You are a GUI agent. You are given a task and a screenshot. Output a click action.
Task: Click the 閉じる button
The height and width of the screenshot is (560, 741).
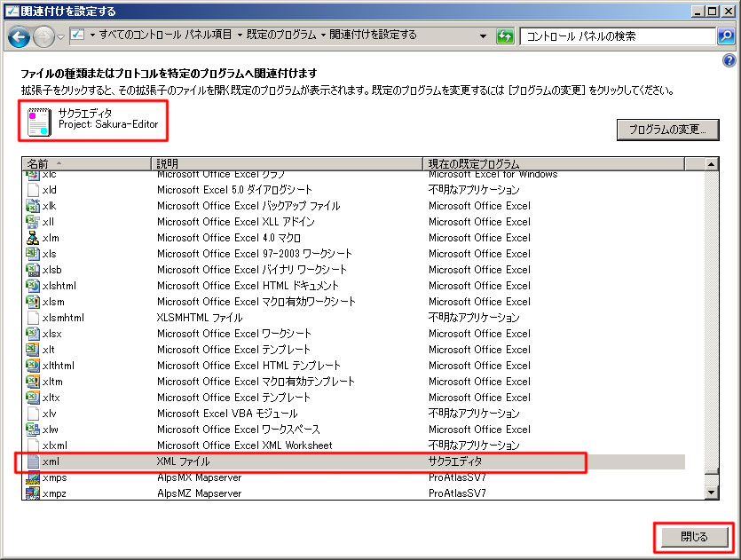coord(694,537)
